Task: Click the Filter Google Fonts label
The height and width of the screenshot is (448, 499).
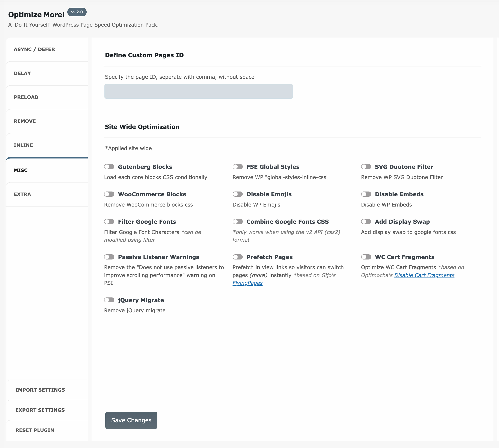Action: pyautogui.click(x=147, y=222)
